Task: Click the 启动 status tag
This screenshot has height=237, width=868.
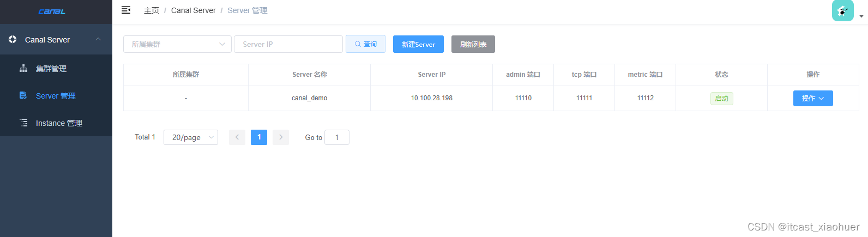Action: 722,99
